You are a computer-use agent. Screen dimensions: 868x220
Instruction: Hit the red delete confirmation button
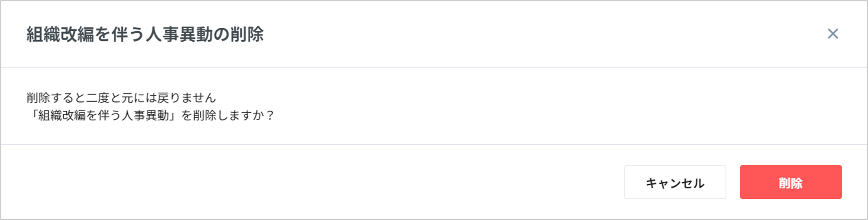pyautogui.click(x=790, y=182)
